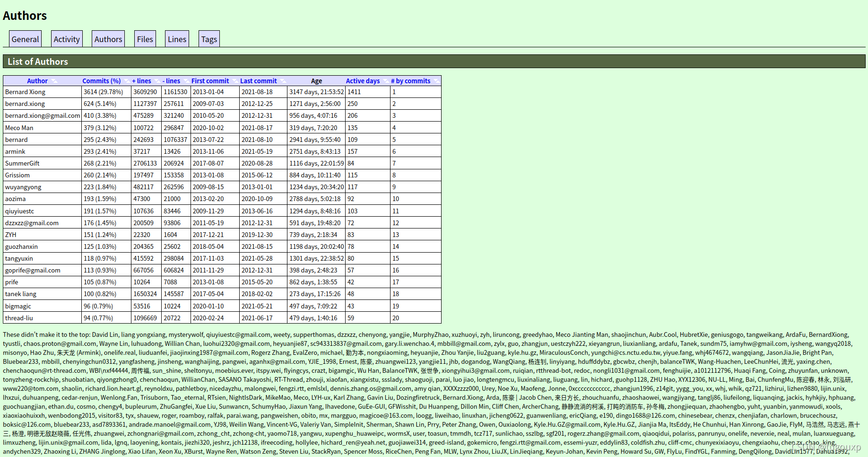The image size is (868, 457).
Task: Open the General tab
Action: (25, 39)
